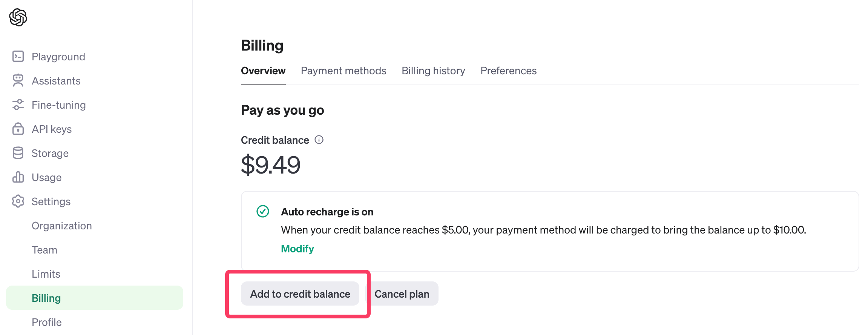
Task: Click the OpenAI logo icon
Action: [x=18, y=17]
